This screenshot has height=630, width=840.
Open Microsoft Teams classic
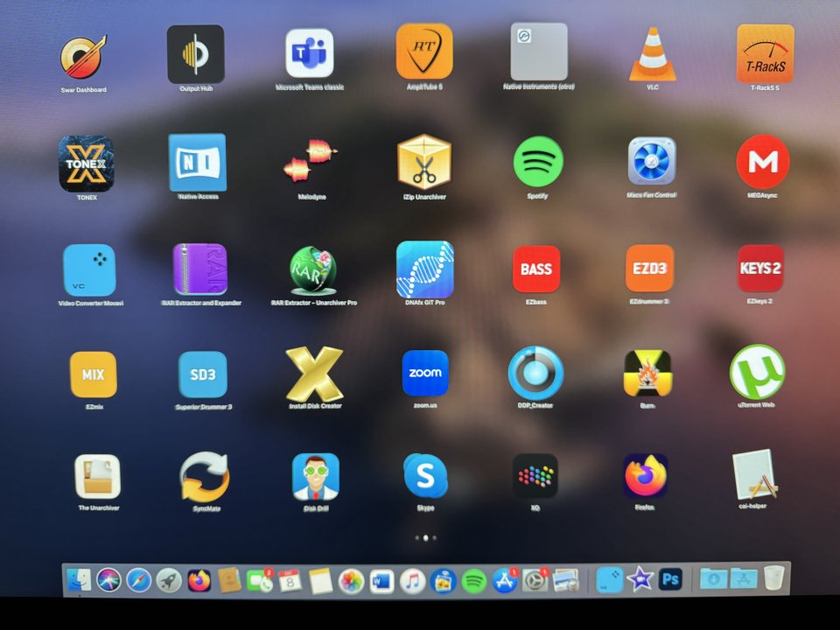click(310, 52)
